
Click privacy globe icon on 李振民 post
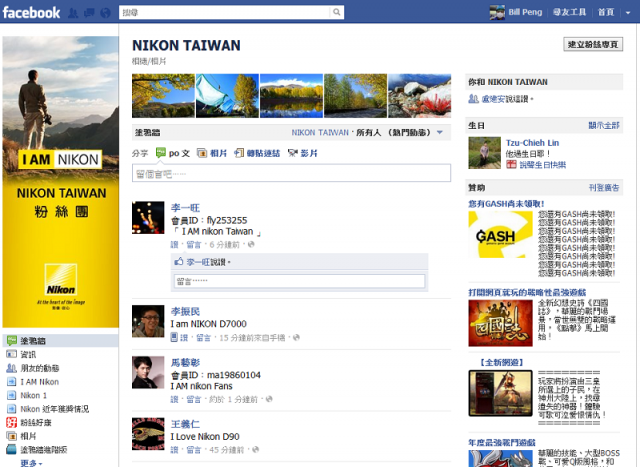[x=296, y=337]
